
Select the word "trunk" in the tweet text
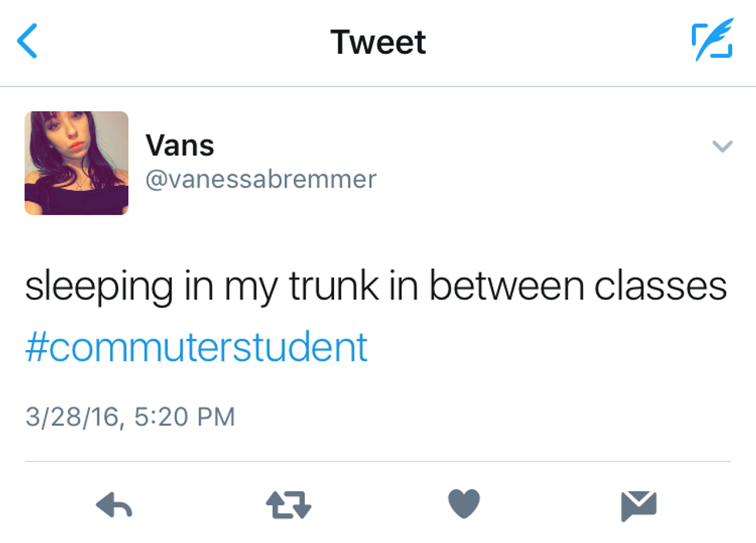[x=334, y=286]
